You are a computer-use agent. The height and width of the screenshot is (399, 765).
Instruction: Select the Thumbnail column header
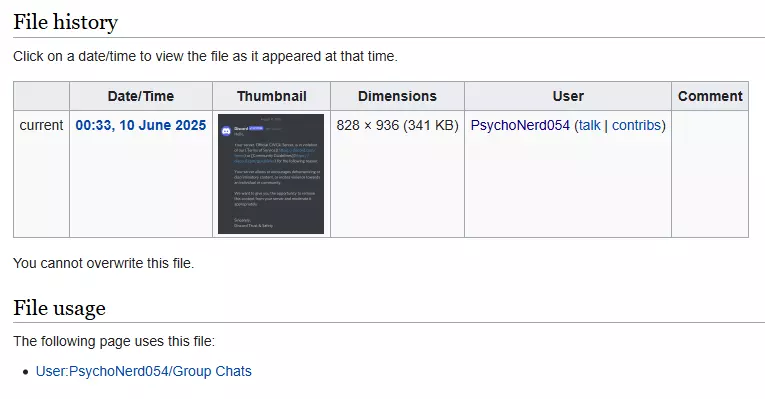[272, 96]
